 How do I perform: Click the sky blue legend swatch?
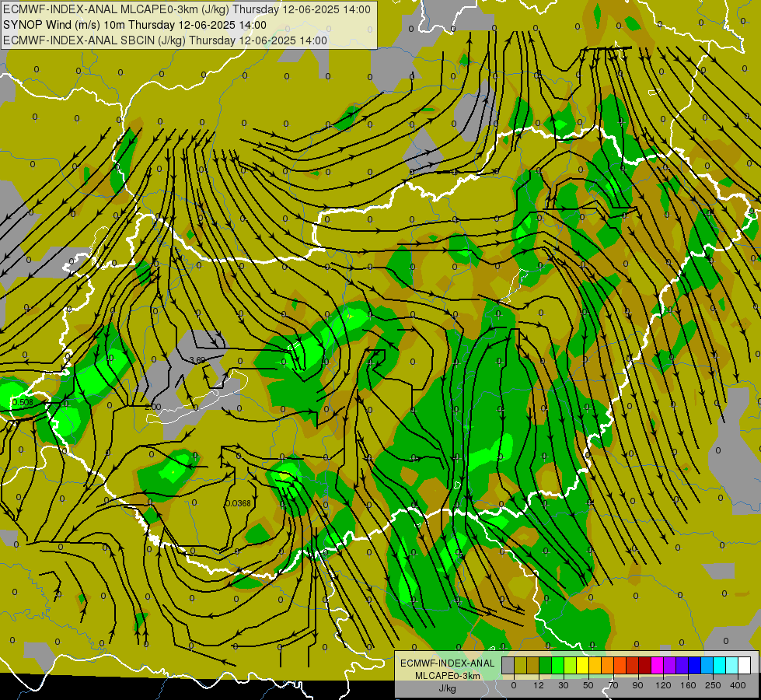pyautogui.click(x=707, y=665)
